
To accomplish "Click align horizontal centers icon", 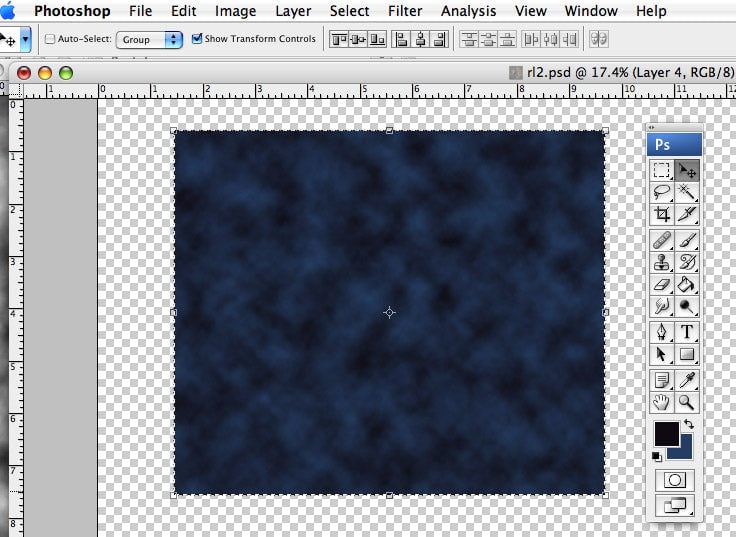I will 421,40.
